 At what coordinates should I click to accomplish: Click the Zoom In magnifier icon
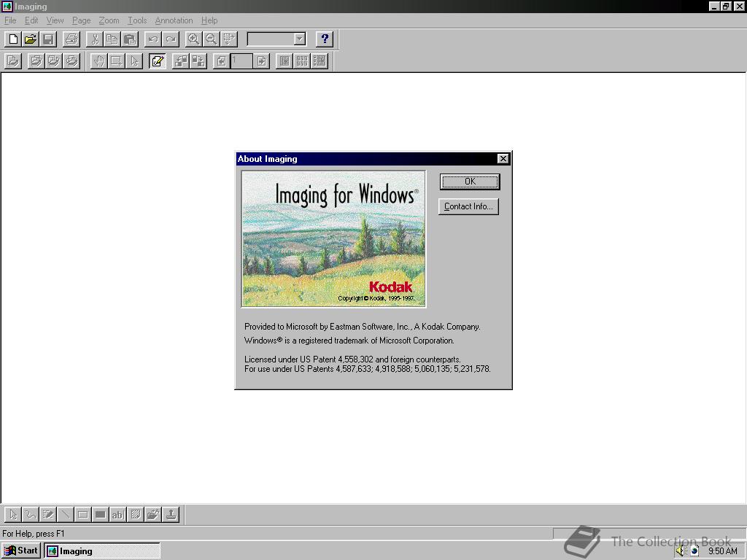[x=193, y=39]
